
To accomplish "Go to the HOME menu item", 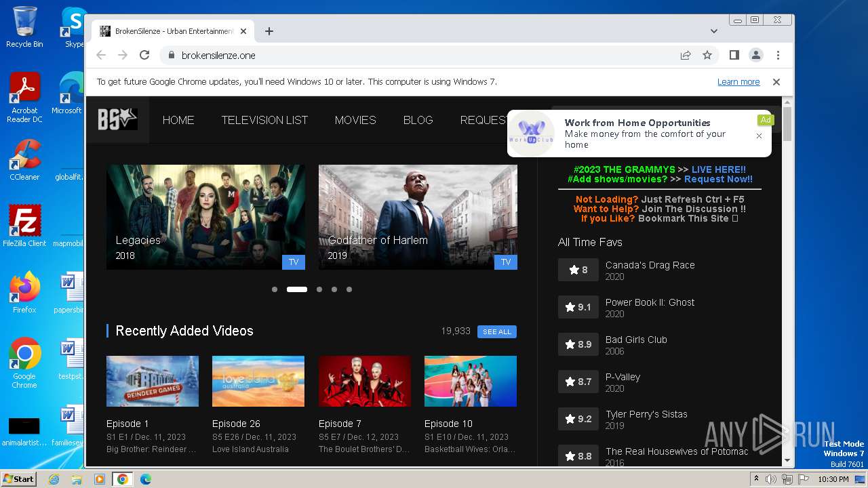I will click(x=178, y=120).
